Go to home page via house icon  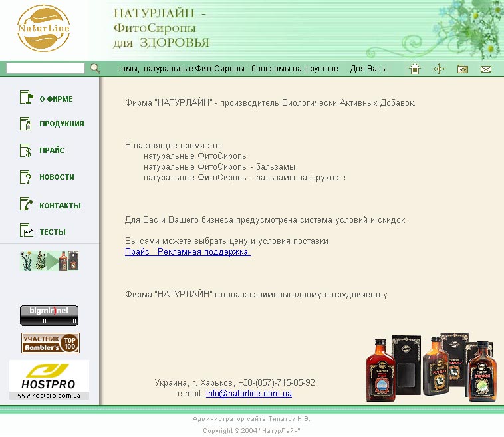tap(415, 69)
